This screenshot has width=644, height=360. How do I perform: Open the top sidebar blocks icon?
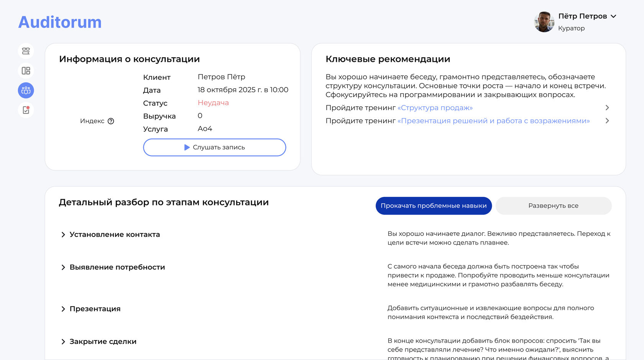point(26,51)
